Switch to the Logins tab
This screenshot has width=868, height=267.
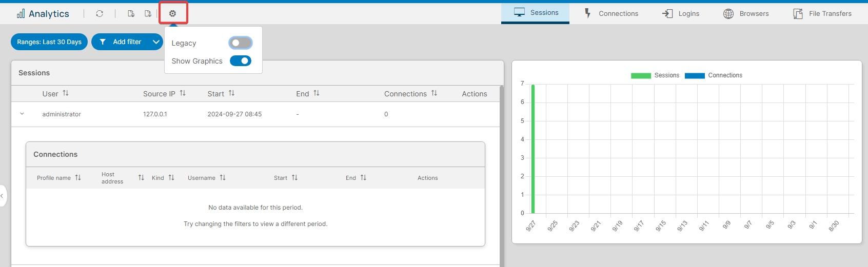tap(680, 13)
